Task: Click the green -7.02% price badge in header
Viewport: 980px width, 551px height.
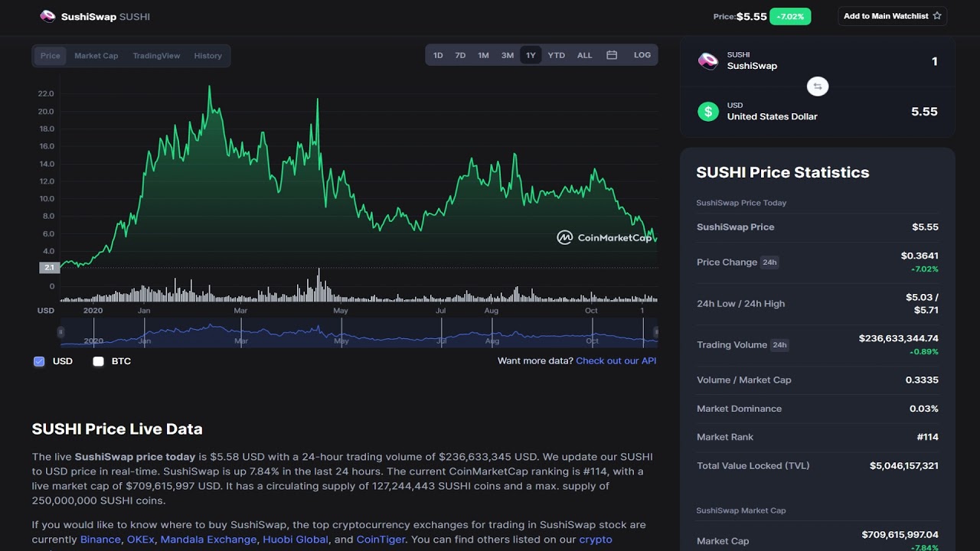Action: 790,16
